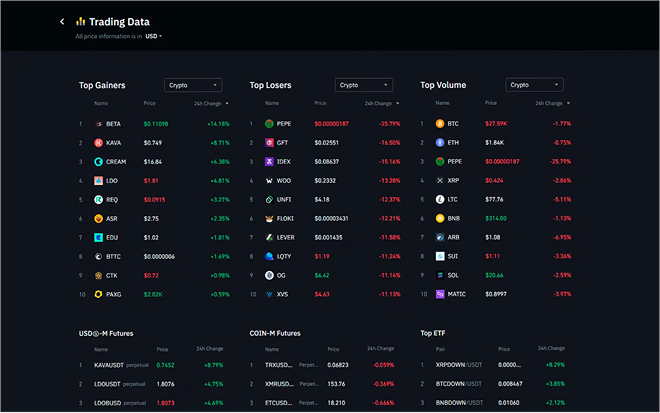
Task: Click FLOKI price $0.00003431
Action: 331,218
